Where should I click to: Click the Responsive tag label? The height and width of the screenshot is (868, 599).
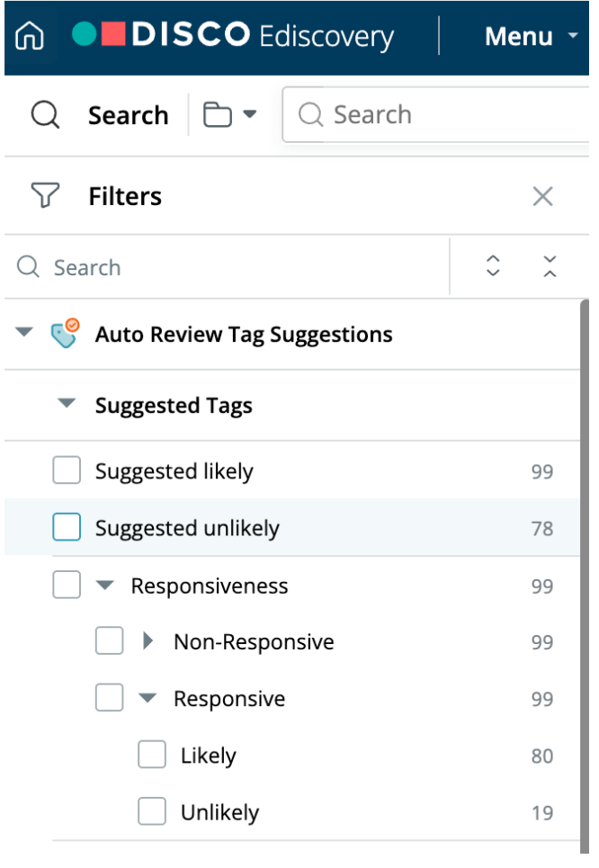click(x=229, y=699)
